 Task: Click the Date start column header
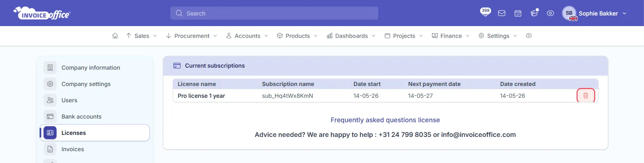coord(367,84)
